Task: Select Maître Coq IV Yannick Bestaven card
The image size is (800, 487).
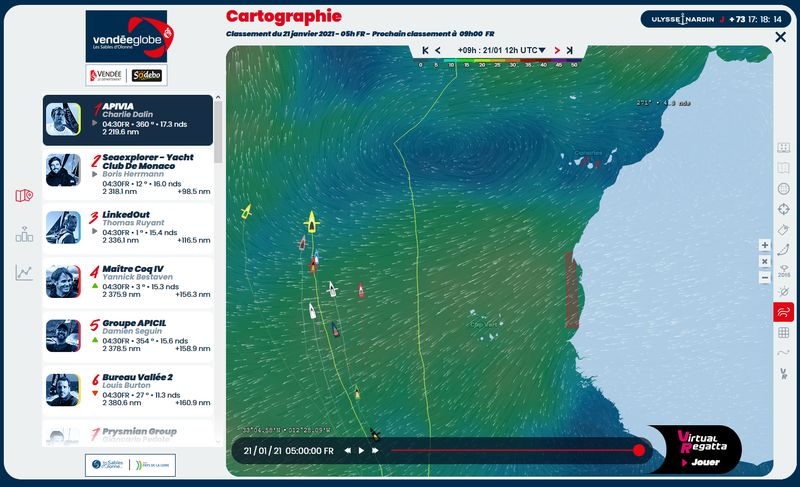Action: [x=128, y=281]
